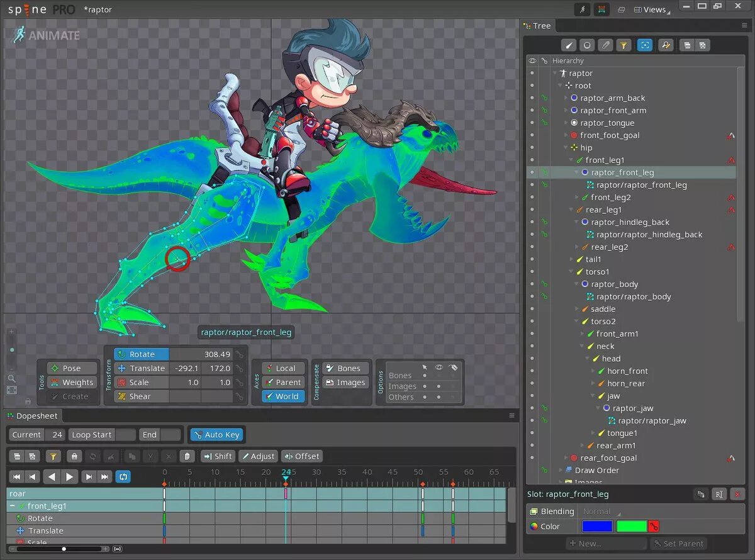The image size is (755, 560).
Task: Click the paperclip attachment filter icon
Action: [x=605, y=45]
